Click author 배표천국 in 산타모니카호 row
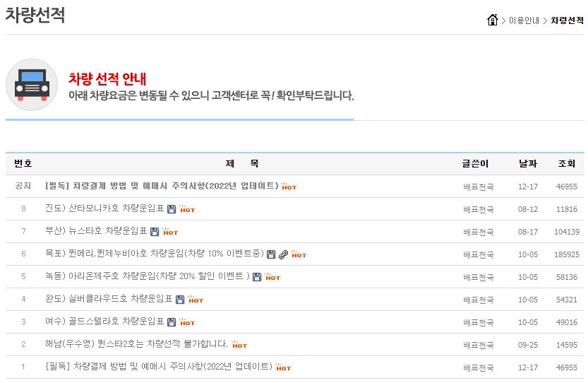 point(479,209)
